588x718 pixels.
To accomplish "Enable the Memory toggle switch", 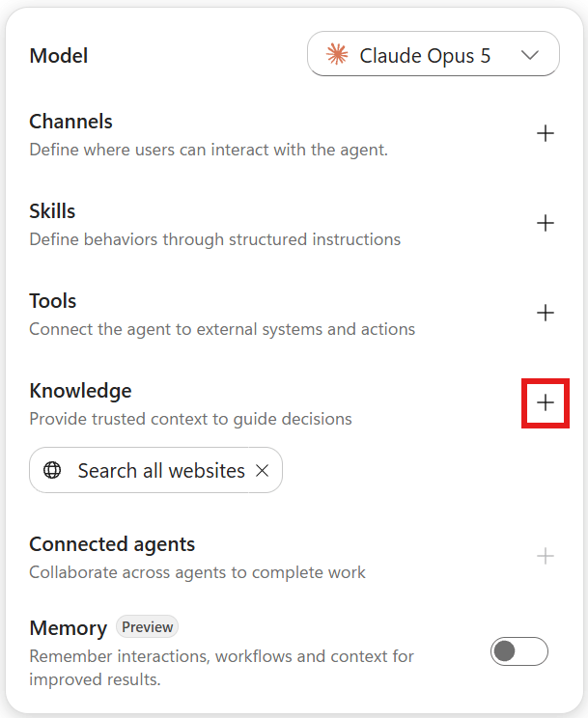I will (x=518, y=651).
